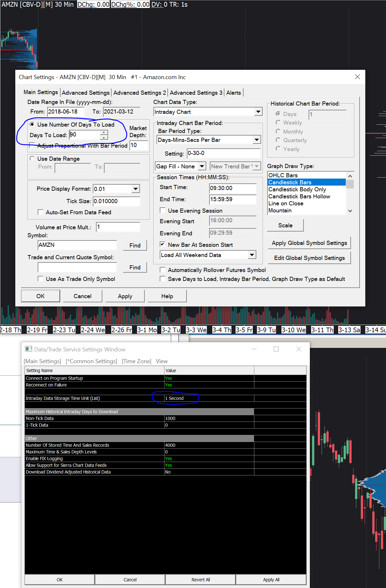Click Find for Trade and Current Quote Symbol
The width and height of the screenshot is (386, 588).
tap(135, 267)
